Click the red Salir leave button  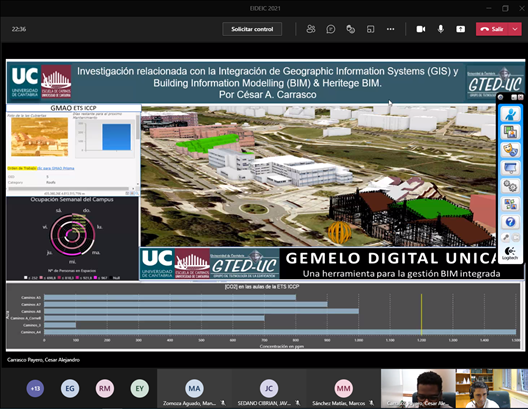[x=492, y=29]
